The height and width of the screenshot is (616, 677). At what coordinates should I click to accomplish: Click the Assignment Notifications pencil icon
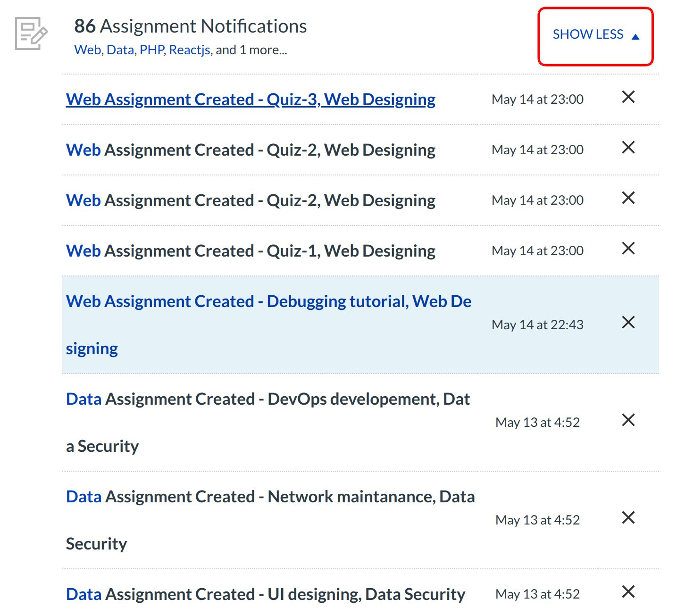[31, 33]
